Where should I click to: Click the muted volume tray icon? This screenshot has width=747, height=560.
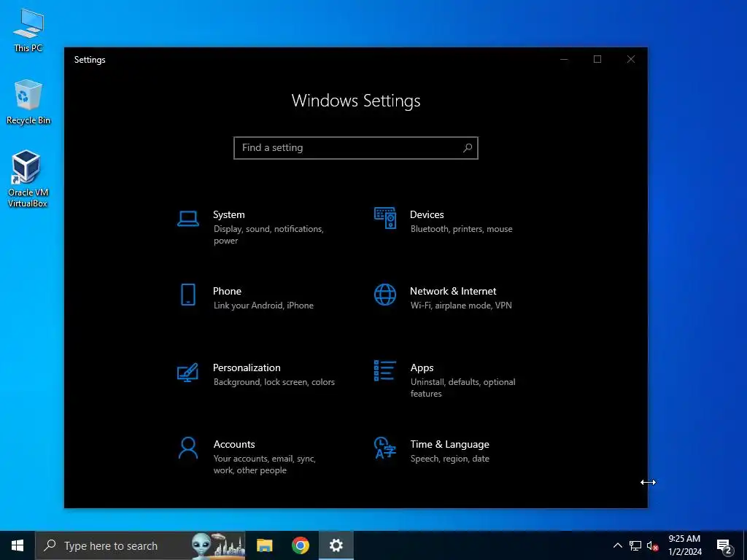click(x=652, y=545)
